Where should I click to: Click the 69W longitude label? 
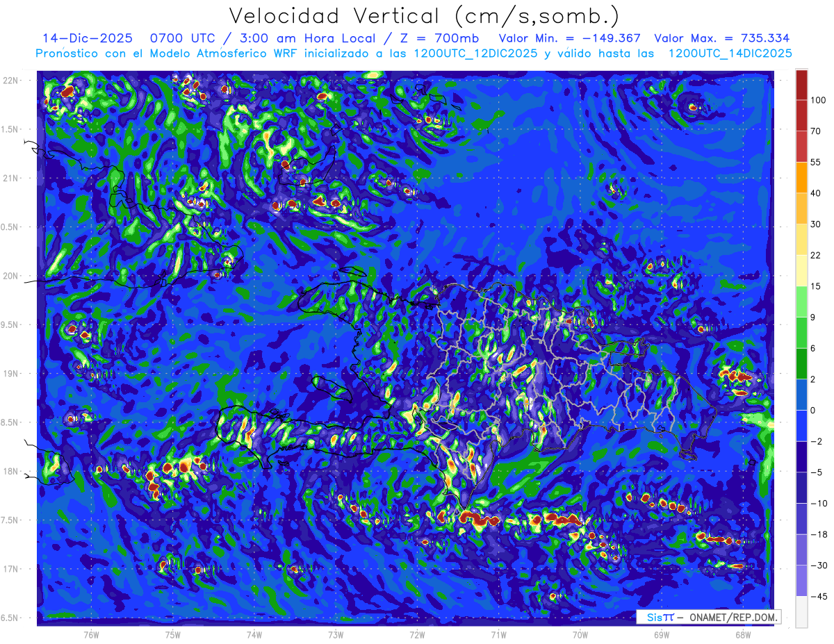pos(662,635)
